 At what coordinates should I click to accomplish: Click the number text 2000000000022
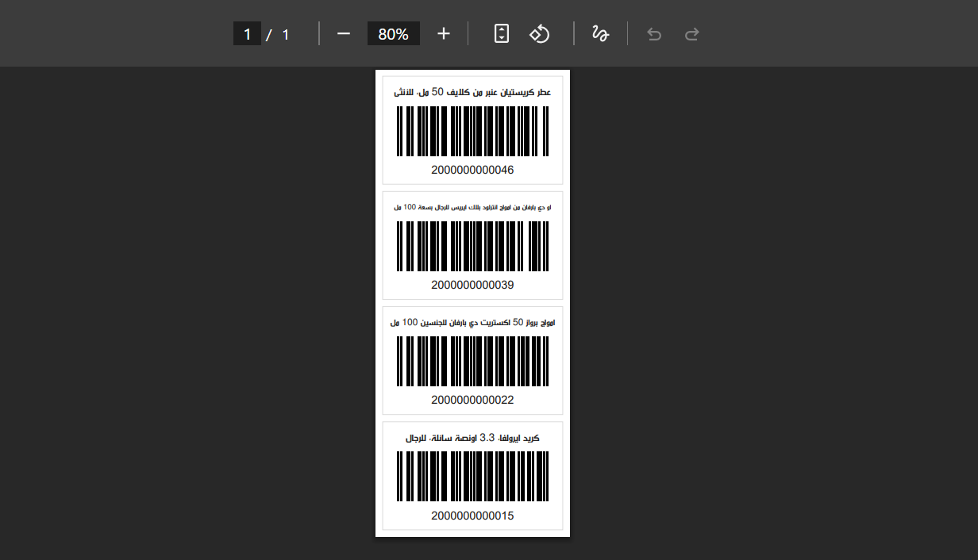click(472, 400)
